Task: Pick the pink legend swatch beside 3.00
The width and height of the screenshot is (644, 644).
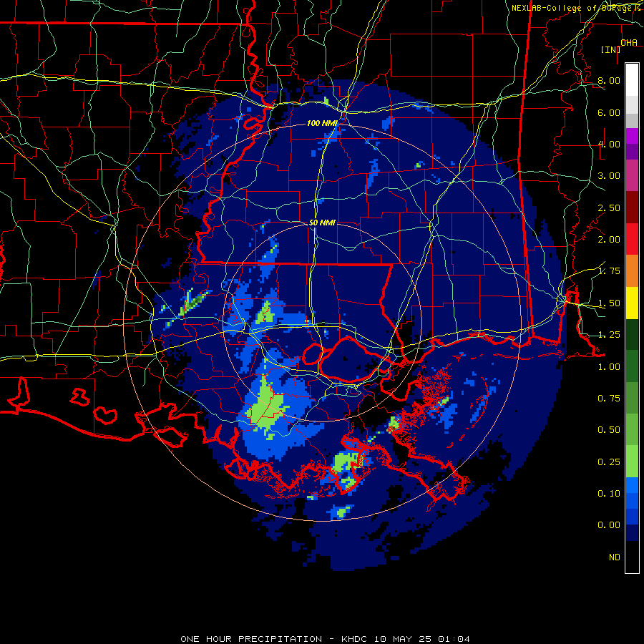Action: pyautogui.click(x=632, y=175)
